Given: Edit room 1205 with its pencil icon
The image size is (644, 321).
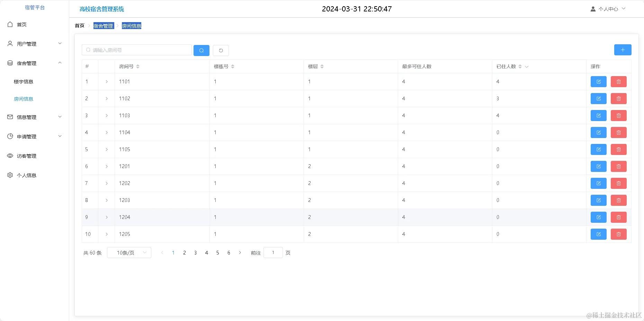Looking at the screenshot, I should (x=598, y=234).
